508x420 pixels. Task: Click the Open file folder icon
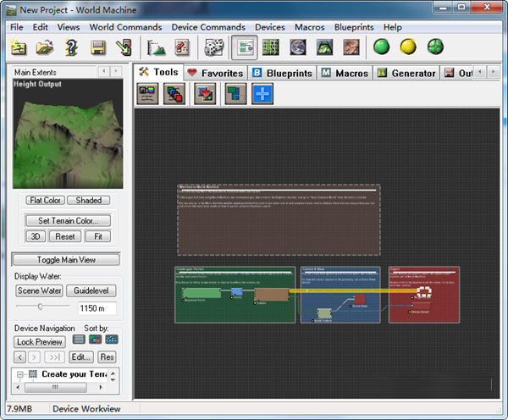coord(46,47)
